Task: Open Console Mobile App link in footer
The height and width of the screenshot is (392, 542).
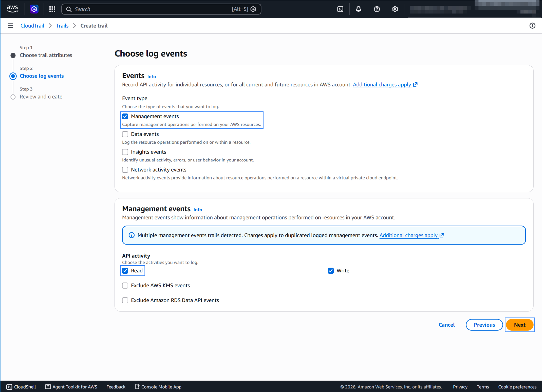Action: (158, 387)
